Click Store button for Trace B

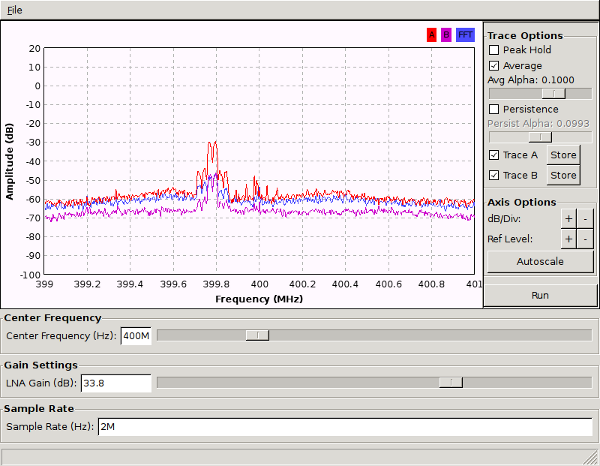563,175
